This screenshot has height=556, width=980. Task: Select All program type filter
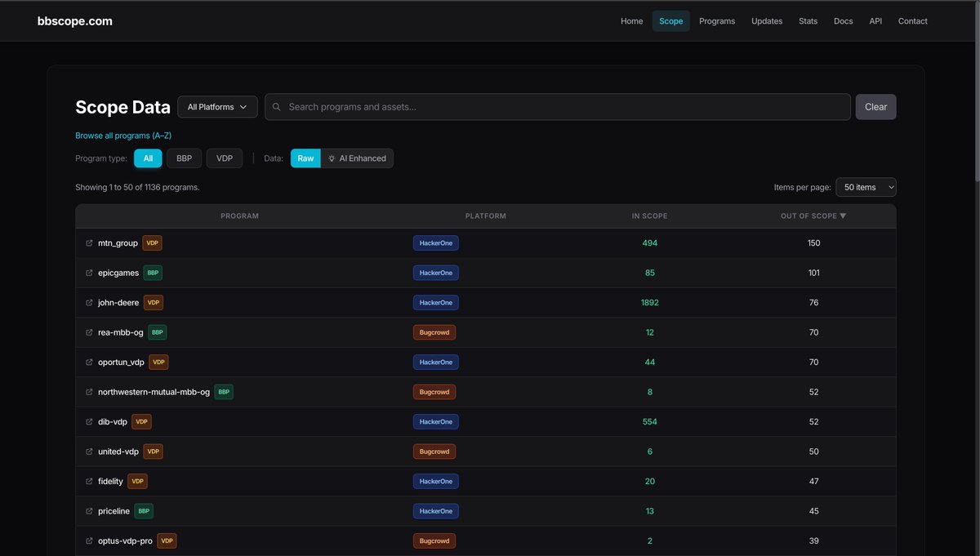pyautogui.click(x=148, y=158)
